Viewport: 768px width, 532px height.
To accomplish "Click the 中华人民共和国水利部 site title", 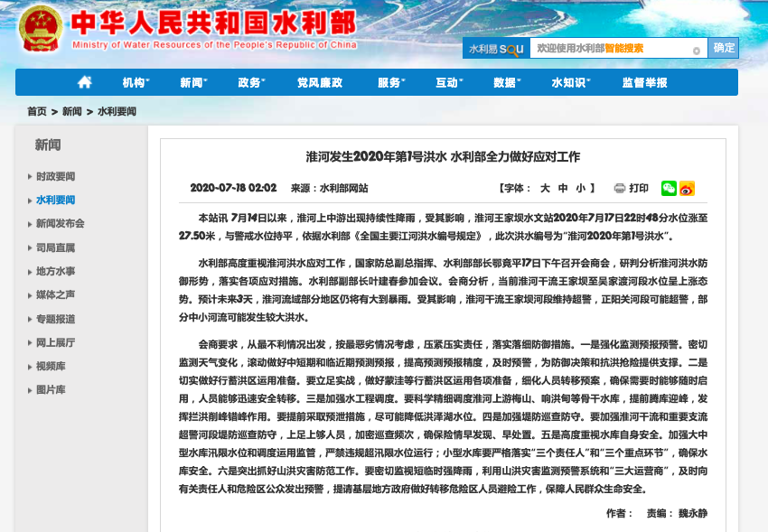I will [x=213, y=23].
